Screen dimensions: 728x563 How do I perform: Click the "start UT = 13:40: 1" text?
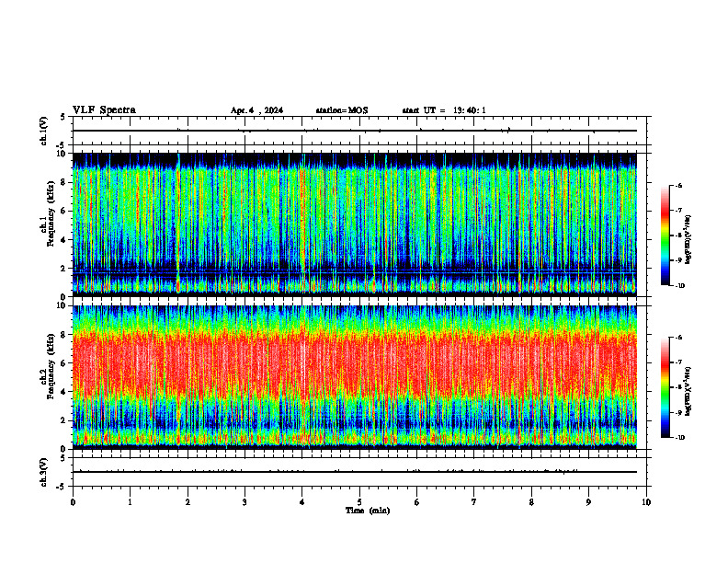[444, 110]
